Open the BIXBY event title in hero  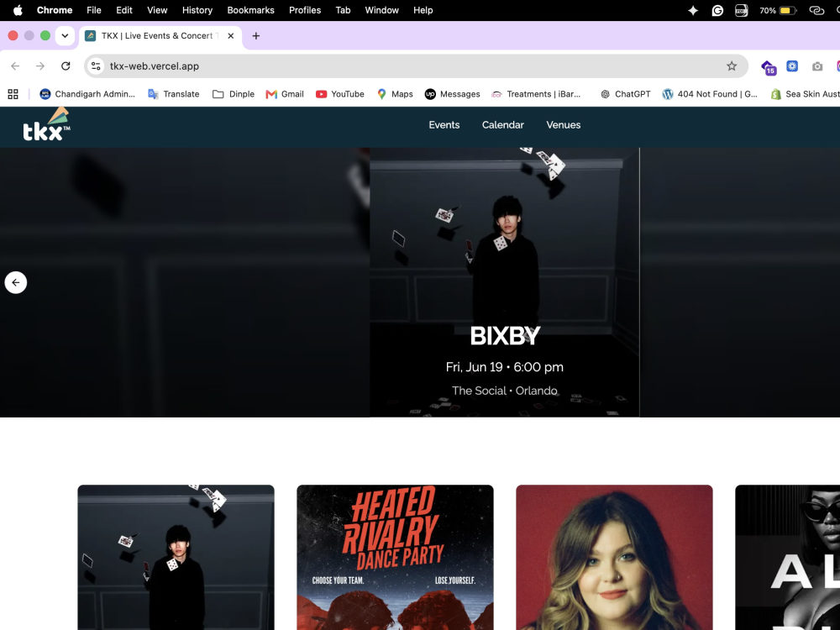pos(505,336)
